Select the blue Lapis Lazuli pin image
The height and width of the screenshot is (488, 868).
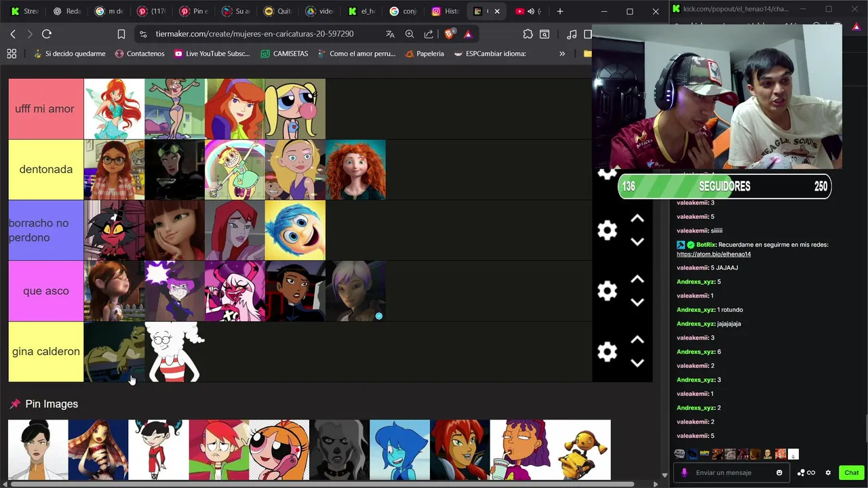(x=399, y=450)
